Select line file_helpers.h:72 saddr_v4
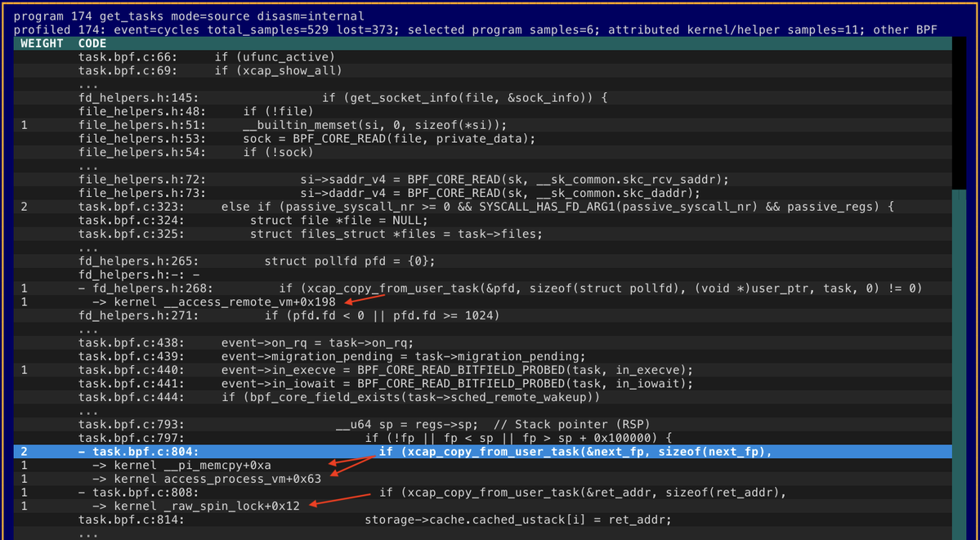Screen dimensions: 980x540 pos(482,180)
